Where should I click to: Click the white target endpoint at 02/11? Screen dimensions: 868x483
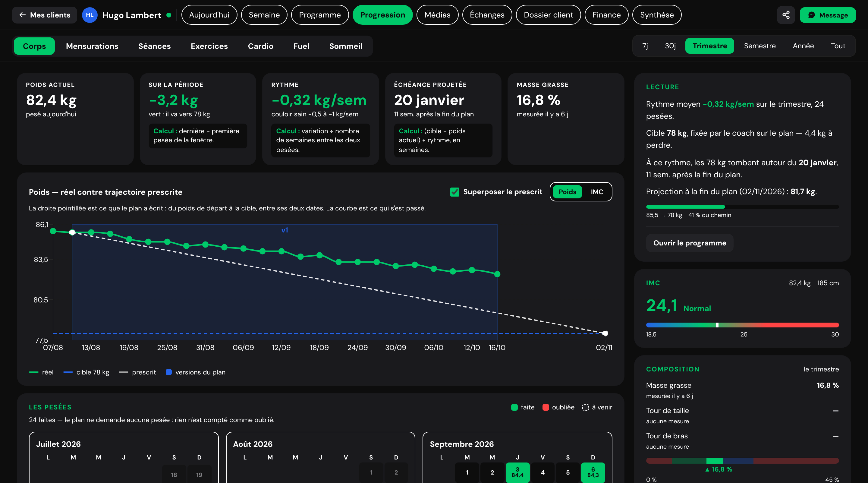(x=605, y=333)
